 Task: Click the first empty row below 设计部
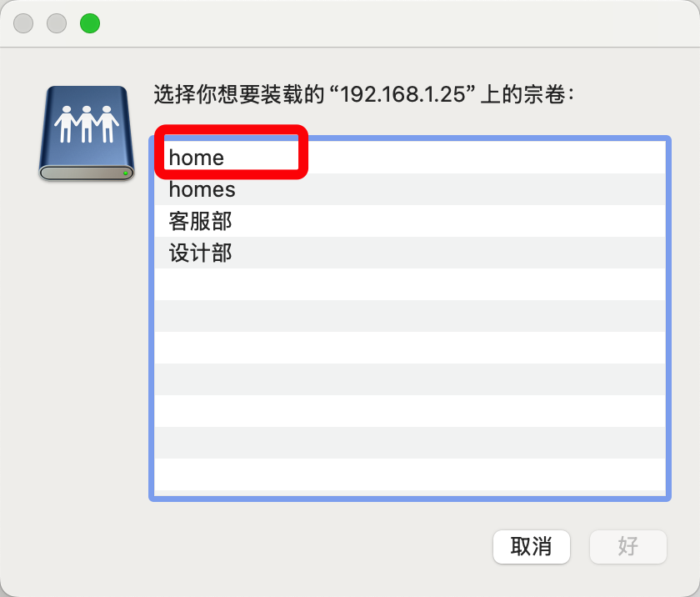tap(408, 284)
